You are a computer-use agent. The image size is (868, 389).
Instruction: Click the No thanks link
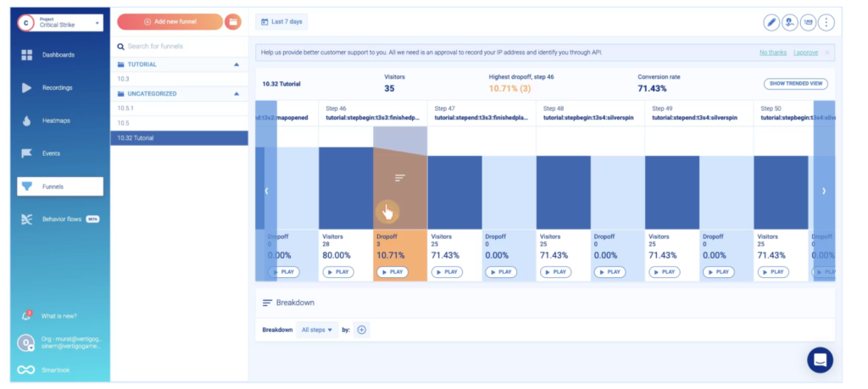773,53
